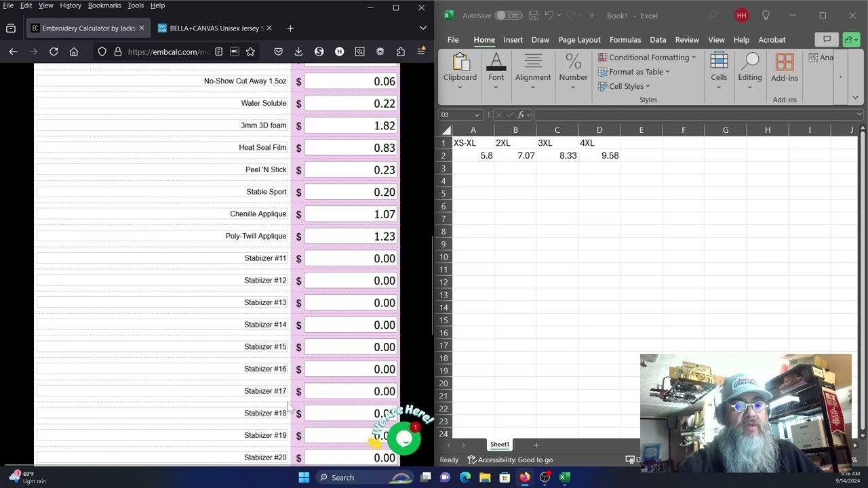Expand the Font group dropdown
The height and width of the screenshot is (488, 868).
[x=496, y=87]
